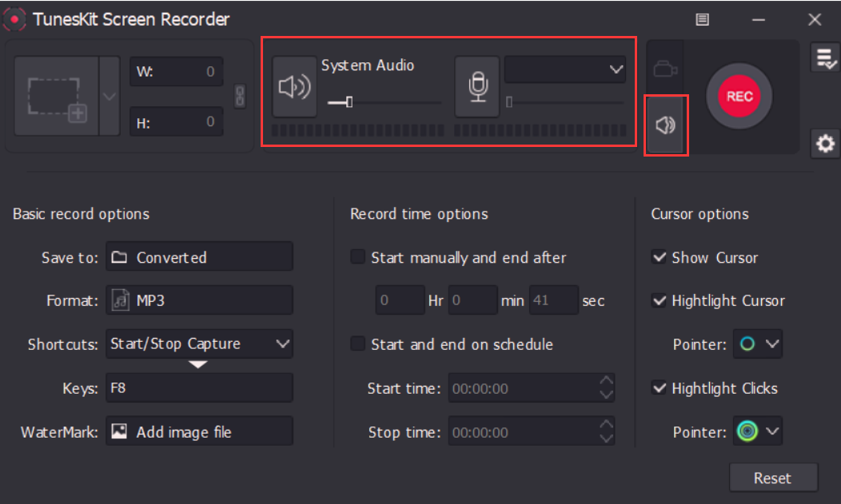Click the Cursor options heading
Image resolution: width=841 pixels, height=504 pixels.
(700, 214)
